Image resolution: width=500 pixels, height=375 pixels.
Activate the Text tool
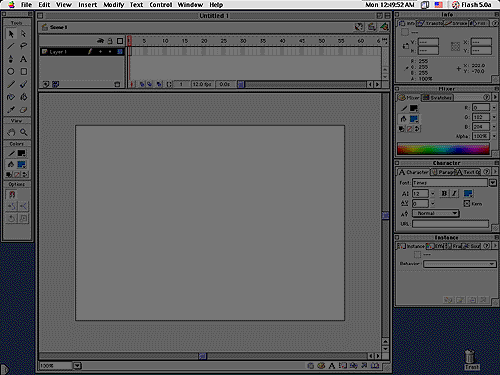coord(23,59)
